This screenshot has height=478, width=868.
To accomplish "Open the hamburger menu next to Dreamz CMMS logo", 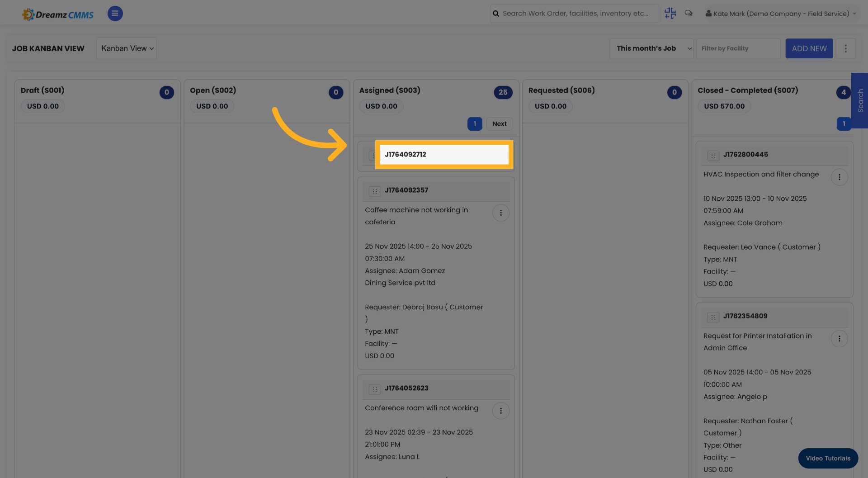I will [x=115, y=13].
